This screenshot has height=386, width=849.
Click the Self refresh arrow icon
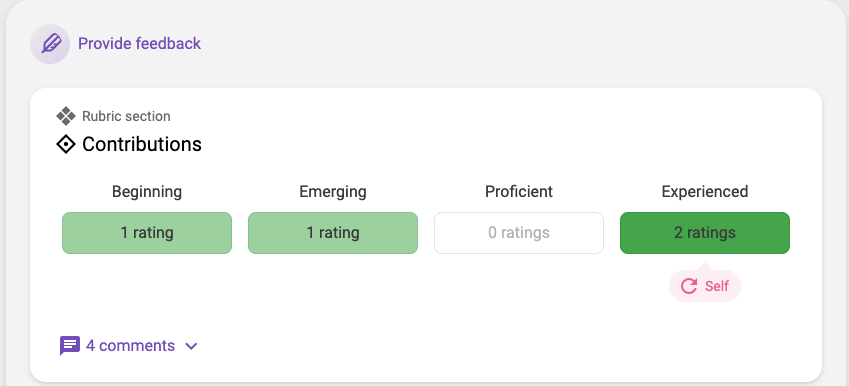(689, 286)
